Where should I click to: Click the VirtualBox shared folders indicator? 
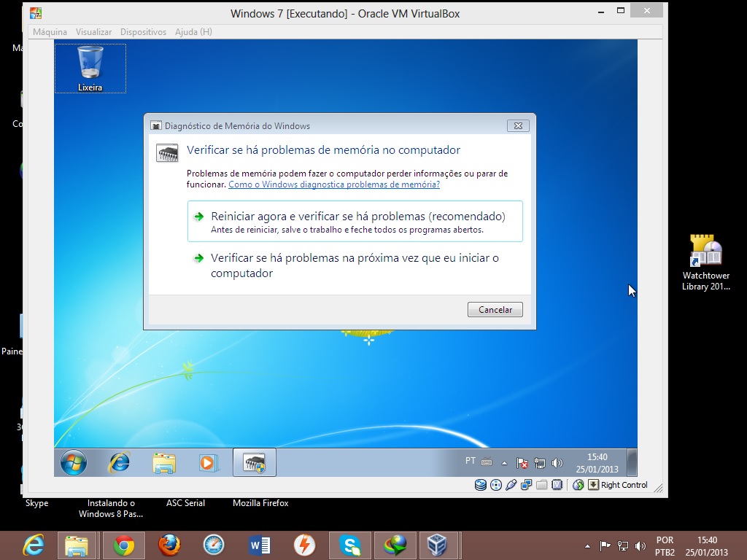(x=542, y=485)
